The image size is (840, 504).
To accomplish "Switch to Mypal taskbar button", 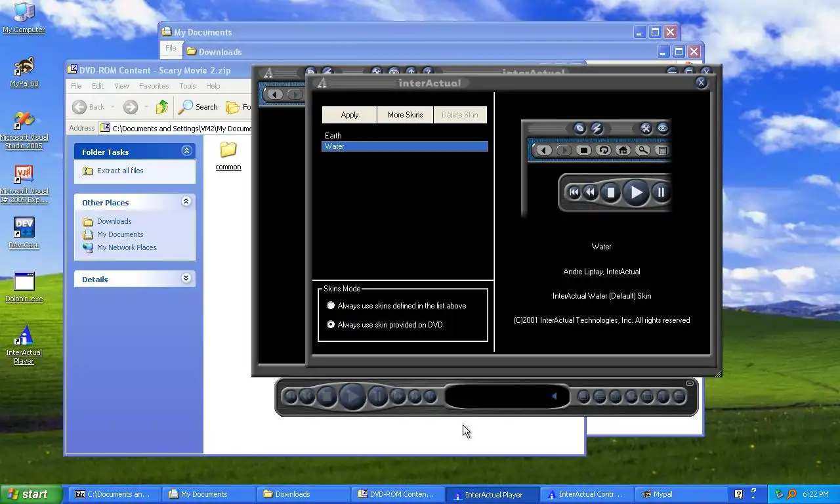I will tap(681, 494).
